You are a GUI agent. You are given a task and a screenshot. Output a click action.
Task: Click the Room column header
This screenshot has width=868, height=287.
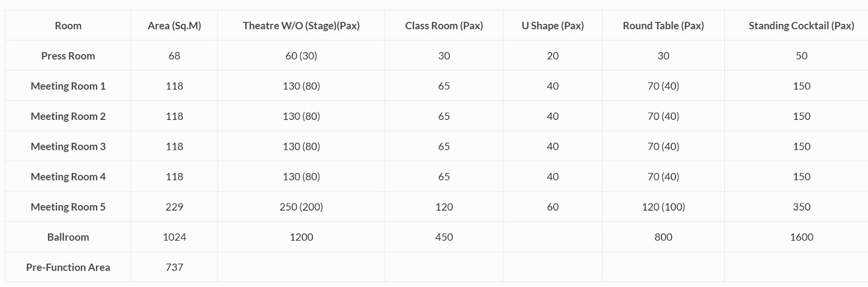click(x=68, y=25)
